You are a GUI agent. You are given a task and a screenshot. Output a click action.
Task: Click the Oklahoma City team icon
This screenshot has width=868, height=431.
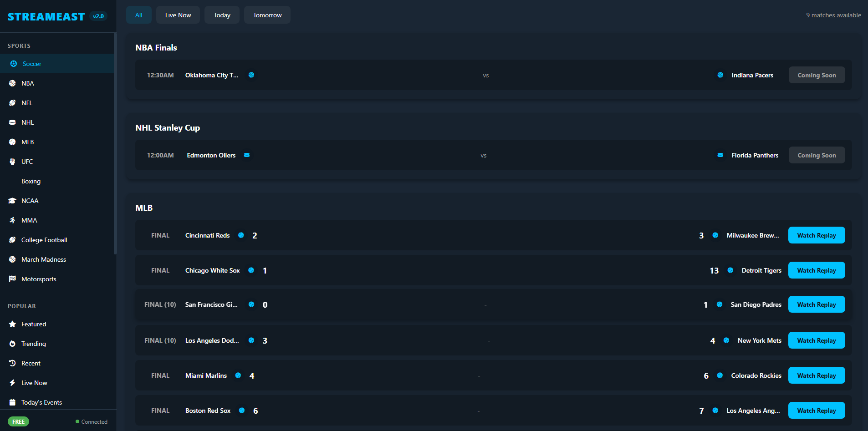click(251, 75)
